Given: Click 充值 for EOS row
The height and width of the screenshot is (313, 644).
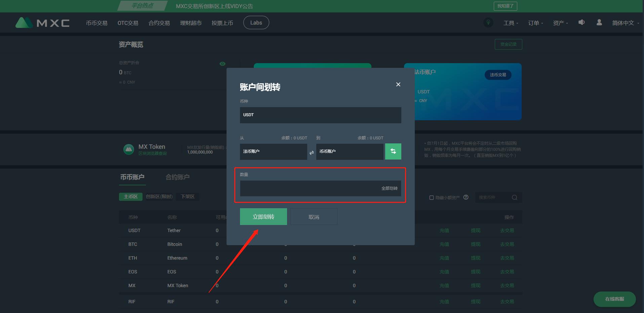Looking at the screenshot, I should click(x=444, y=272).
